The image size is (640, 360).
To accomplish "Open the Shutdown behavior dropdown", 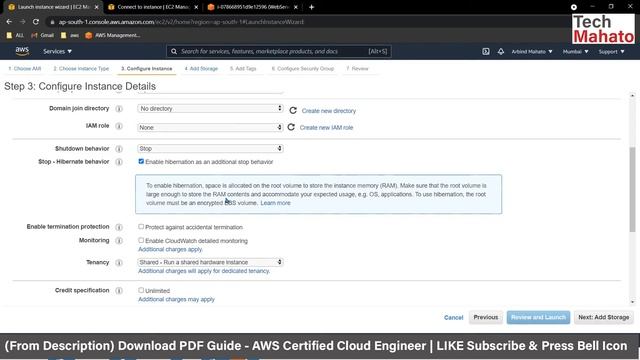I will pyautogui.click(x=210, y=149).
